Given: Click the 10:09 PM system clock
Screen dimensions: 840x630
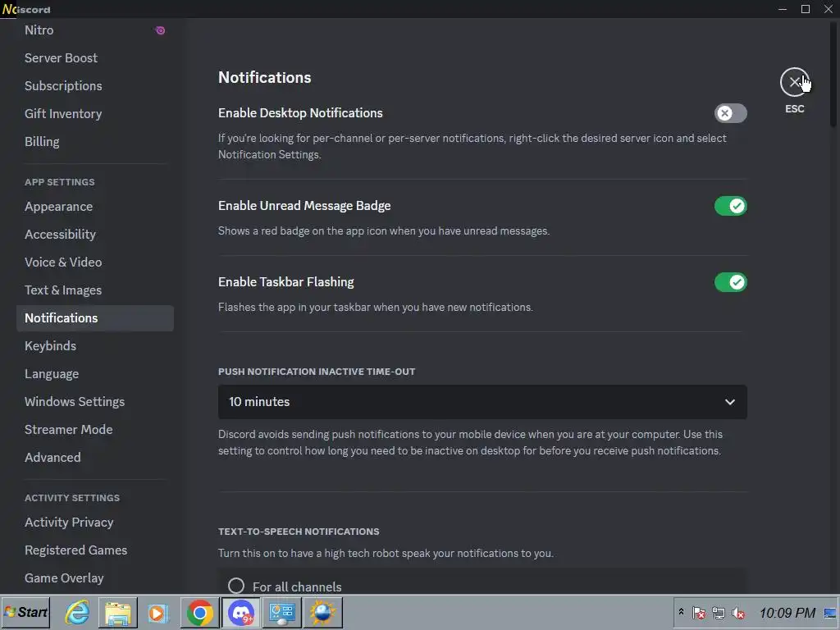Looking at the screenshot, I should click(x=787, y=612).
